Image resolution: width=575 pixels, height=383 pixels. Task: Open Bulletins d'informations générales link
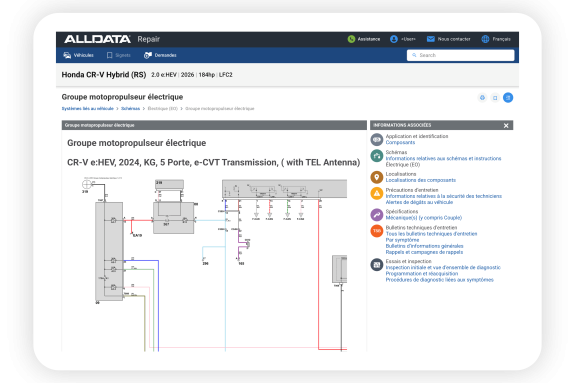(424, 246)
